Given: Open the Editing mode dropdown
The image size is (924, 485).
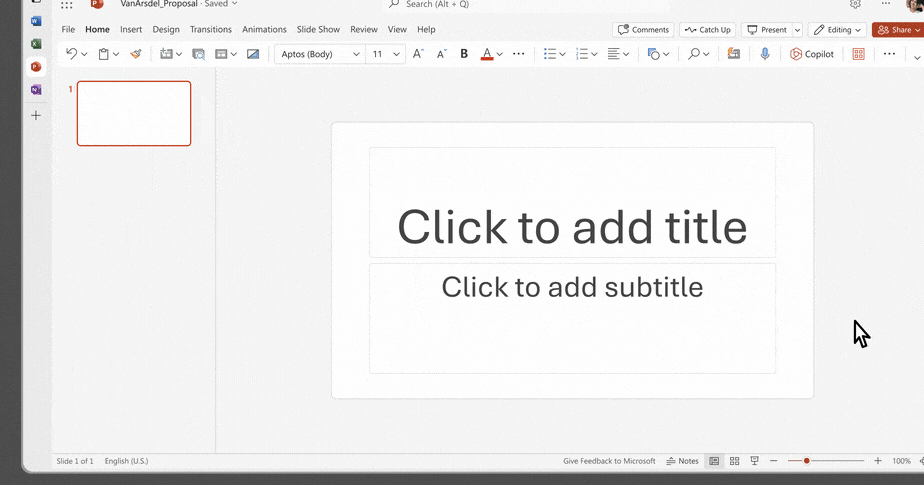Looking at the screenshot, I should coord(837,29).
